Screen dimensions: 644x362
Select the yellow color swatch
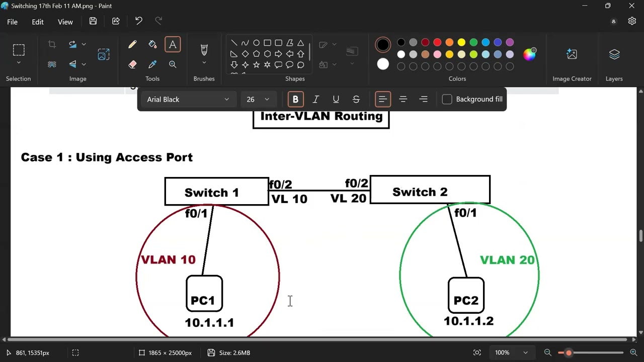[461, 42]
